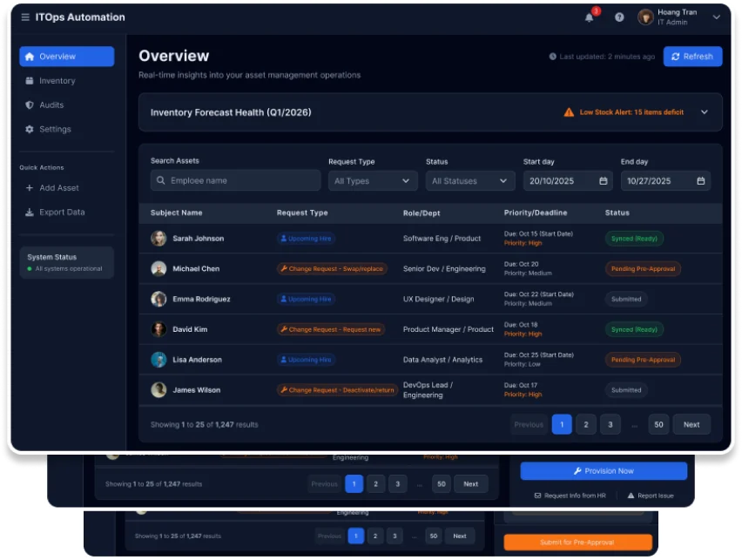This screenshot has height=560, width=742.
Task: Click the Status column header
Action: click(617, 213)
